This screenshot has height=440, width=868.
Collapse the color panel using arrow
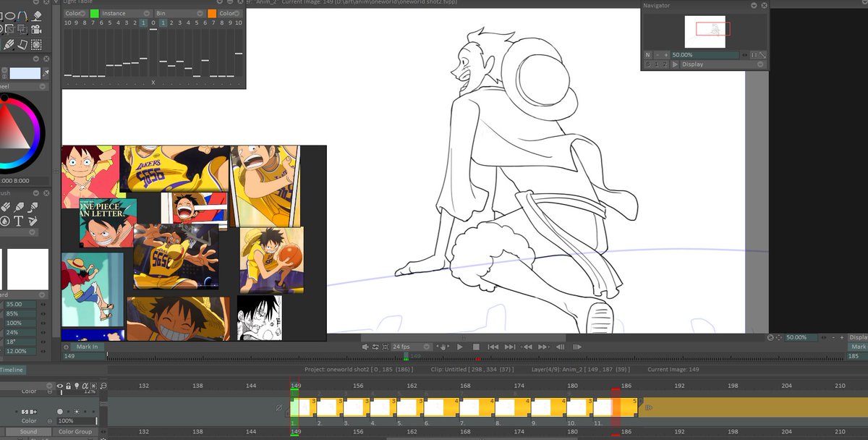(x=36, y=59)
